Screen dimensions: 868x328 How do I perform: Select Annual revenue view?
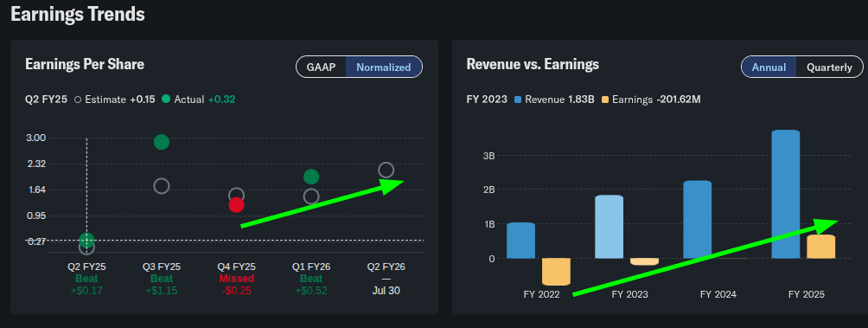click(769, 68)
